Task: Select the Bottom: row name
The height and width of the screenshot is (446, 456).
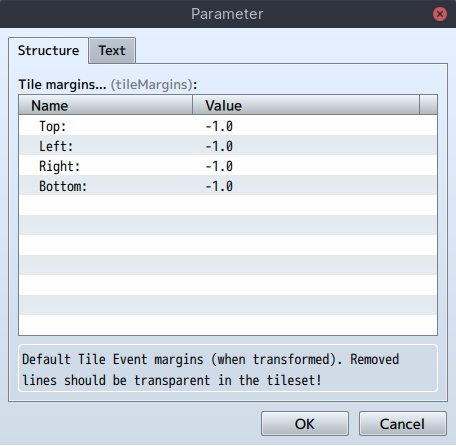Action: tap(63, 186)
